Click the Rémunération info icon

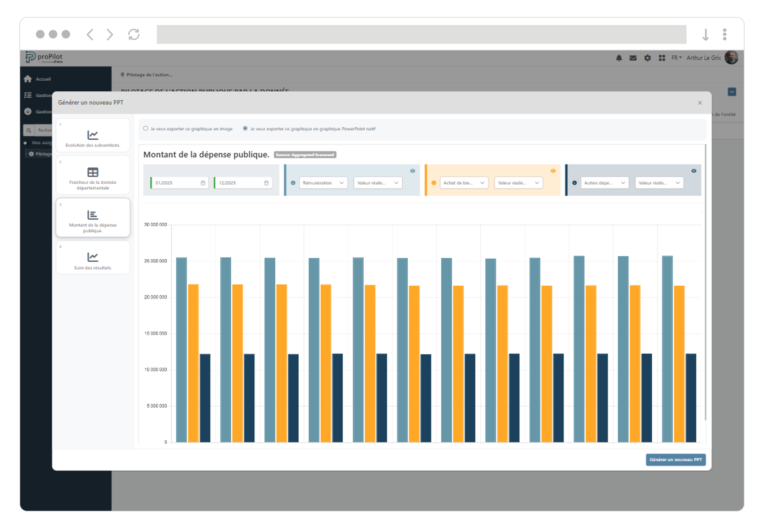click(x=293, y=183)
